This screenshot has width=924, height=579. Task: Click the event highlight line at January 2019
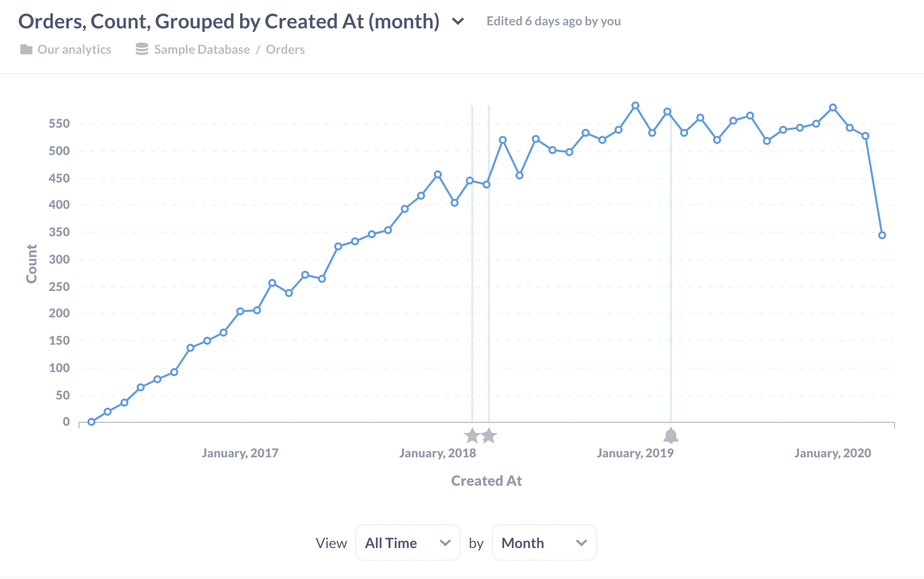(x=671, y=264)
